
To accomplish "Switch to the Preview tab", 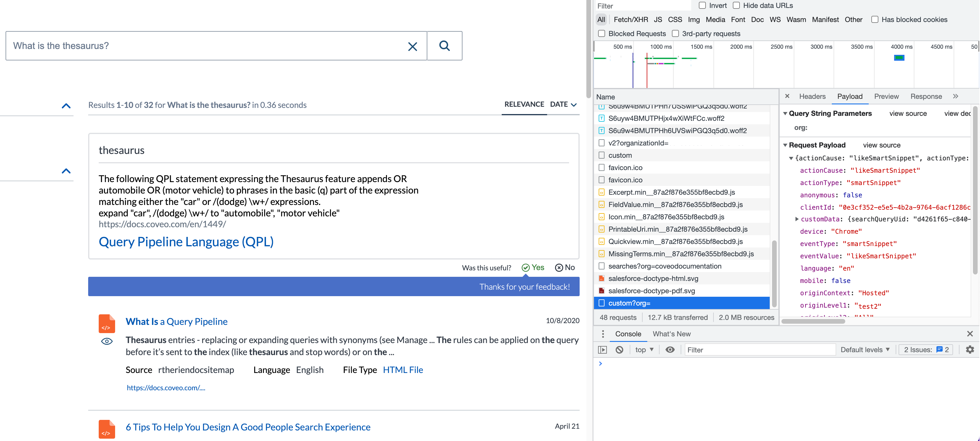I will click(x=886, y=96).
